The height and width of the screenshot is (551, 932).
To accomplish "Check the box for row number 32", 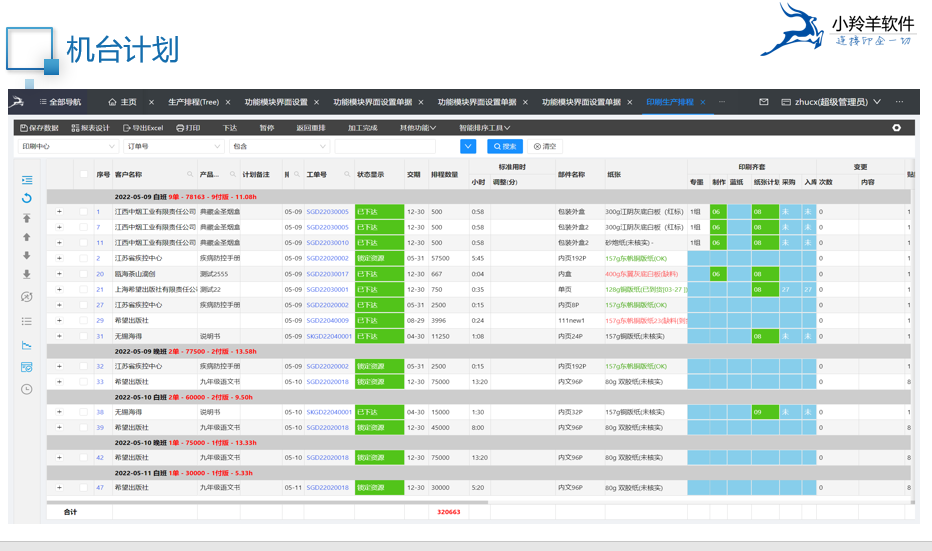I will tap(83, 366).
